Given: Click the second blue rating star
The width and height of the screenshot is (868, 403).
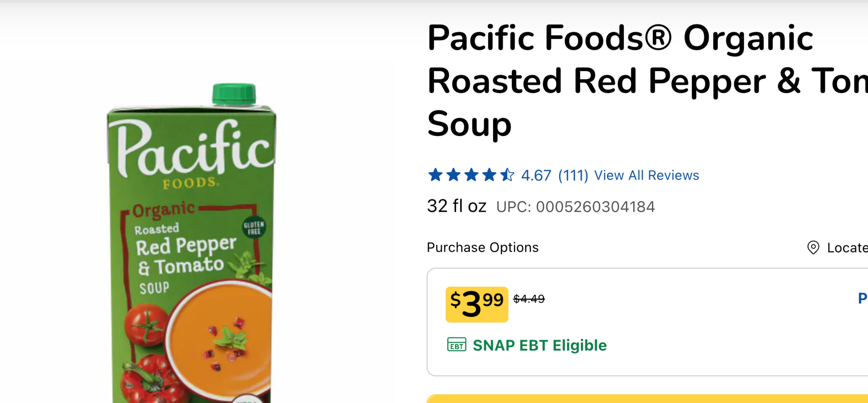Looking at the screenshot, I should [454, 175].
